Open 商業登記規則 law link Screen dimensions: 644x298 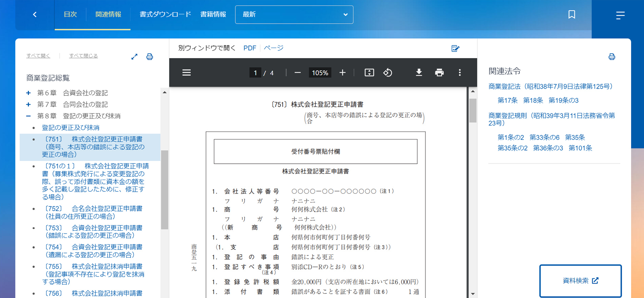click(x=551, y=119)
